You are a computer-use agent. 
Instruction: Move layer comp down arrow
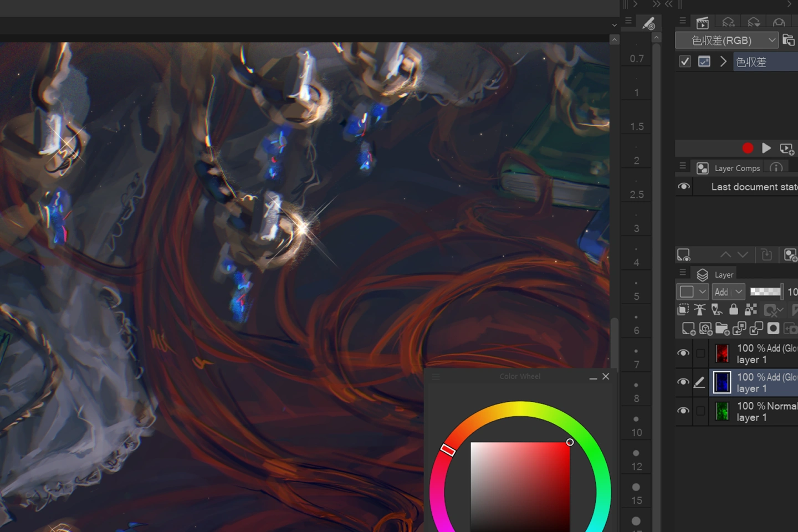click(x=743, y=254)
